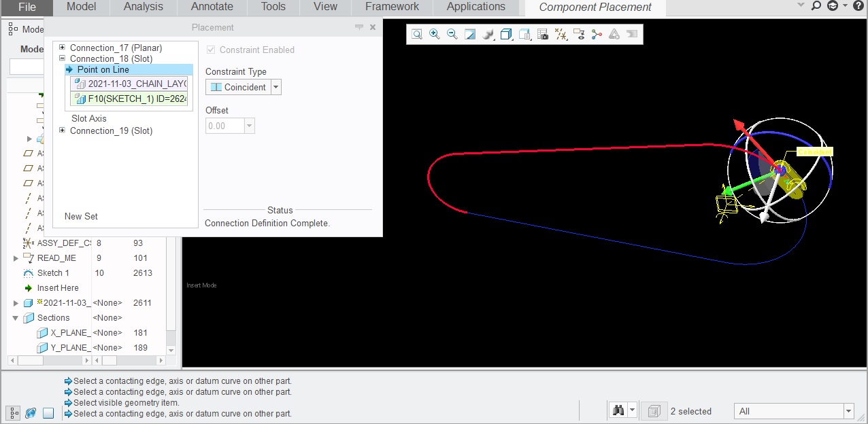Activate the Zoom-to-window magnifier tool

tap(416, 33)
